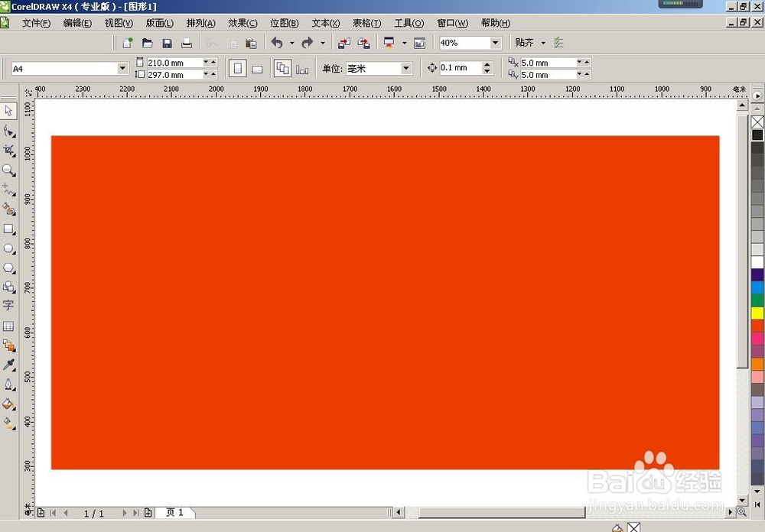Pick the green palette swatch
This screenshot has width=765, height=532.
pyautogui.click(x=757, y=300)
